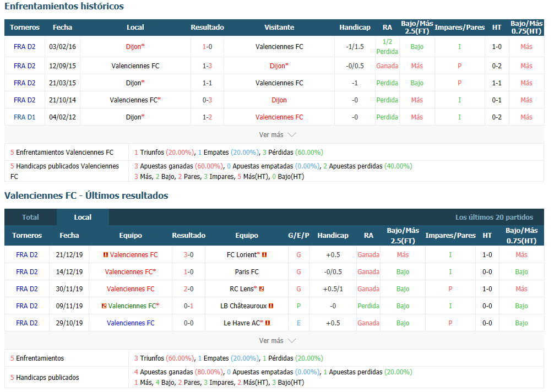Select Valenciennes FC in the 29/10/19 row
Screen dimensions: 554x392
[131, 323]
